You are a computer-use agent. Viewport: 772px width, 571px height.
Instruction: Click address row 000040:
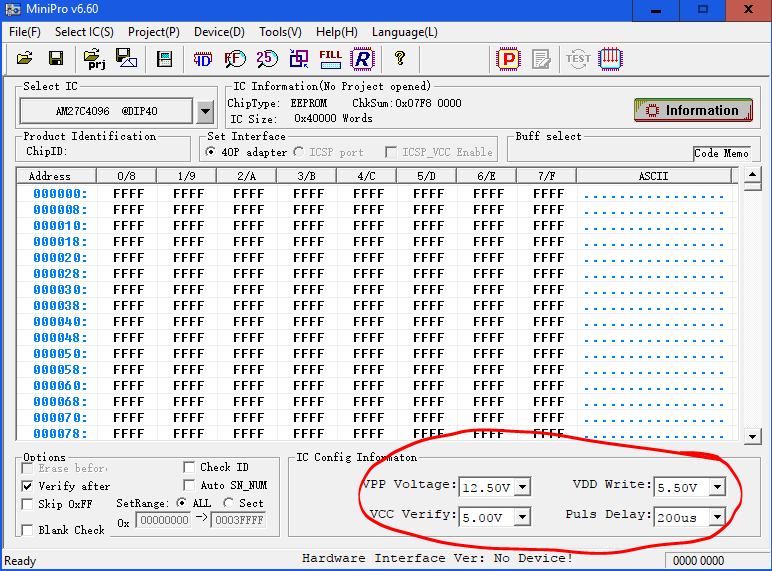[x=60, y=322]
